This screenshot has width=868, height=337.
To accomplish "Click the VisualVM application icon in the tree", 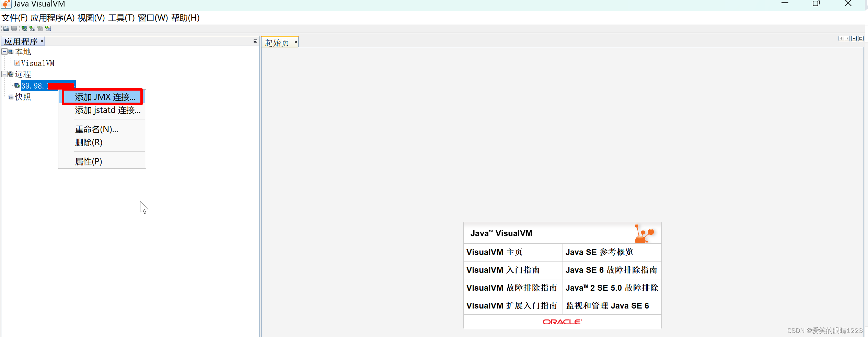I will click(x=17, y=63).
